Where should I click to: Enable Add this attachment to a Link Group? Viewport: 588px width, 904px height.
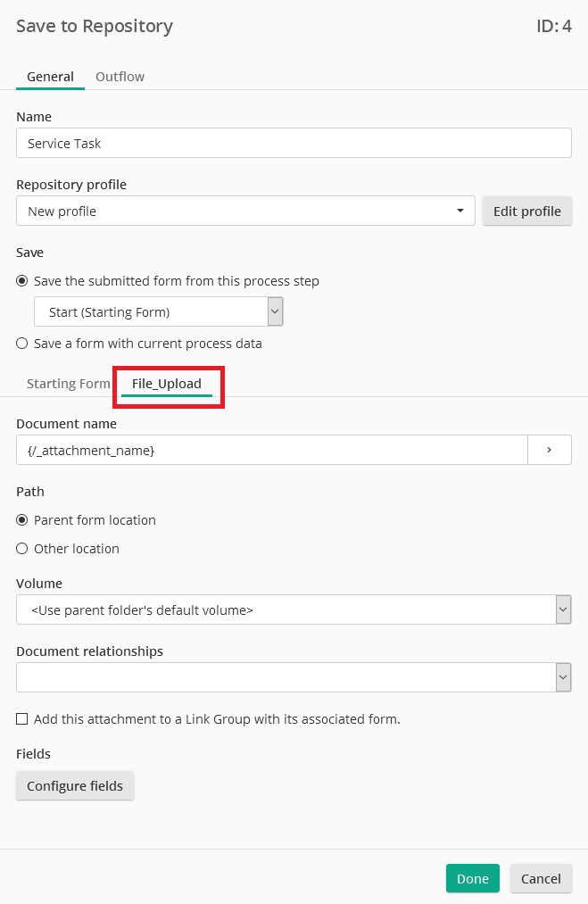[x=22, y=719]
